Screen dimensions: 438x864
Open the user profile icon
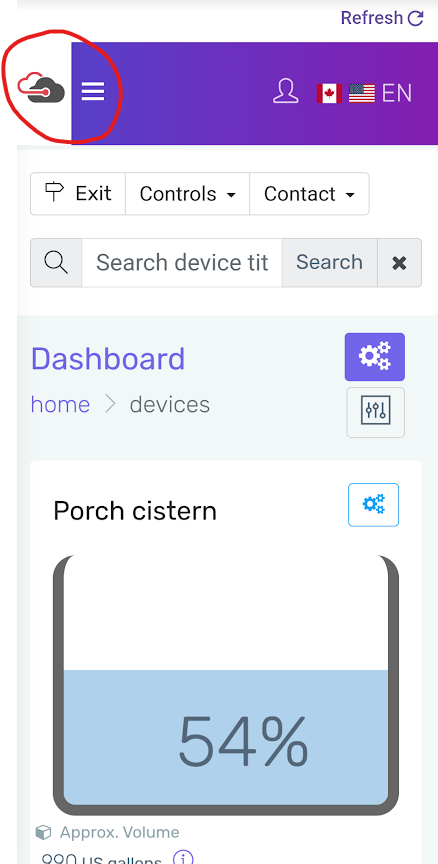(x=285, y=91)
